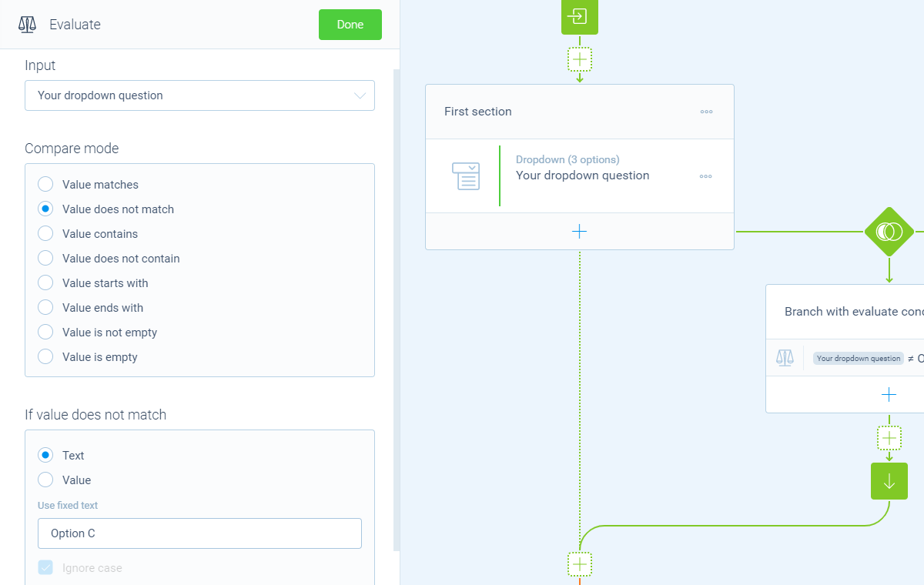Viewport: 924px width, 585px height.
Task: Choose 'Value contains' compare mode
Action: coord(45,234)
